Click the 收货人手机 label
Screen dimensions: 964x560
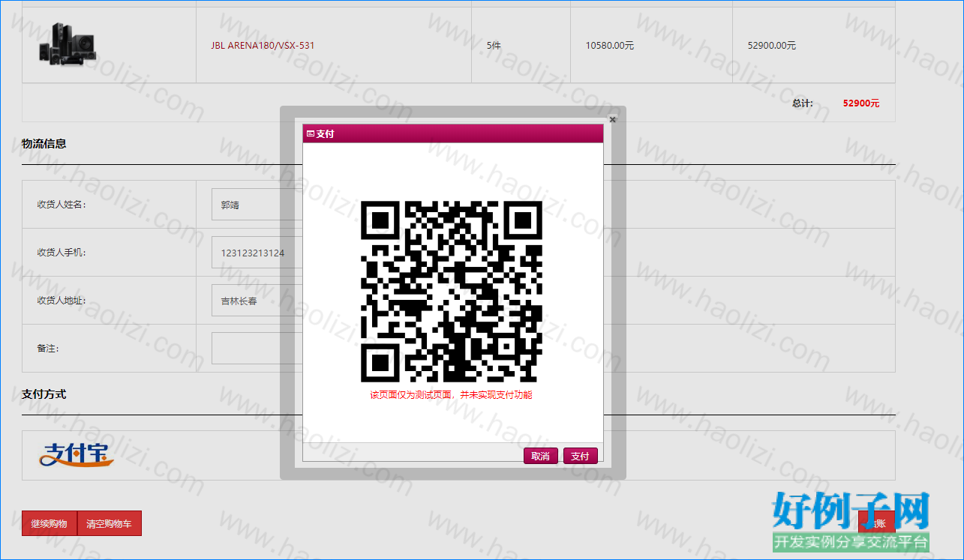click(x=62, y=253)
